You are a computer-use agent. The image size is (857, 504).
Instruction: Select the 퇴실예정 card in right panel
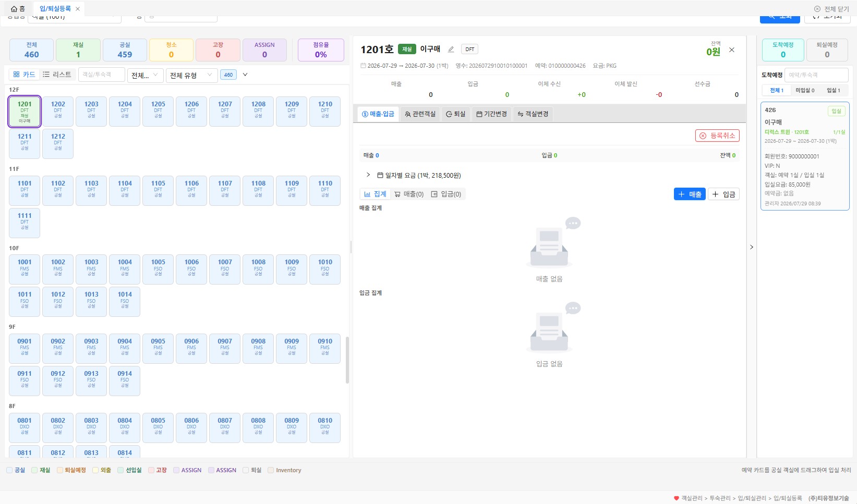click(x=827, y=50)
